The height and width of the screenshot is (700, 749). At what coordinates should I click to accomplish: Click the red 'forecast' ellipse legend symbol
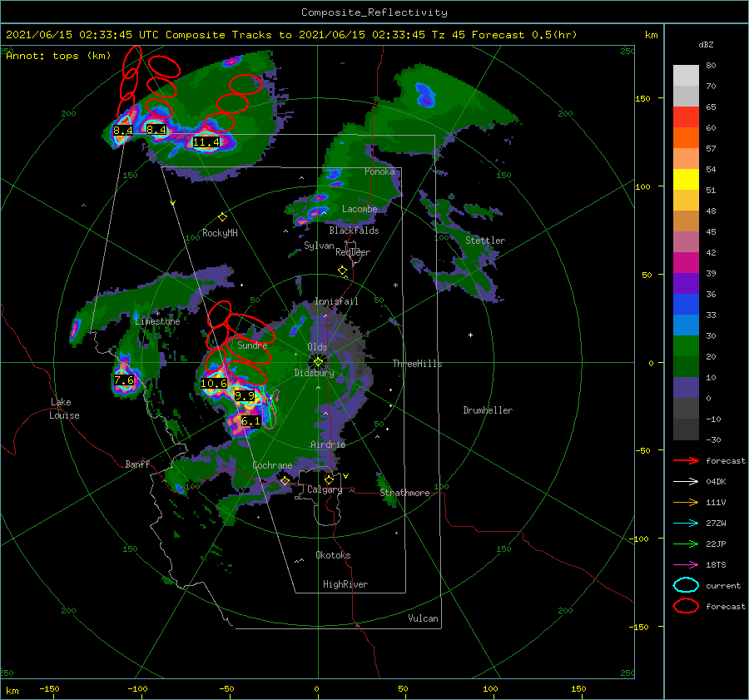coord(686,606)
